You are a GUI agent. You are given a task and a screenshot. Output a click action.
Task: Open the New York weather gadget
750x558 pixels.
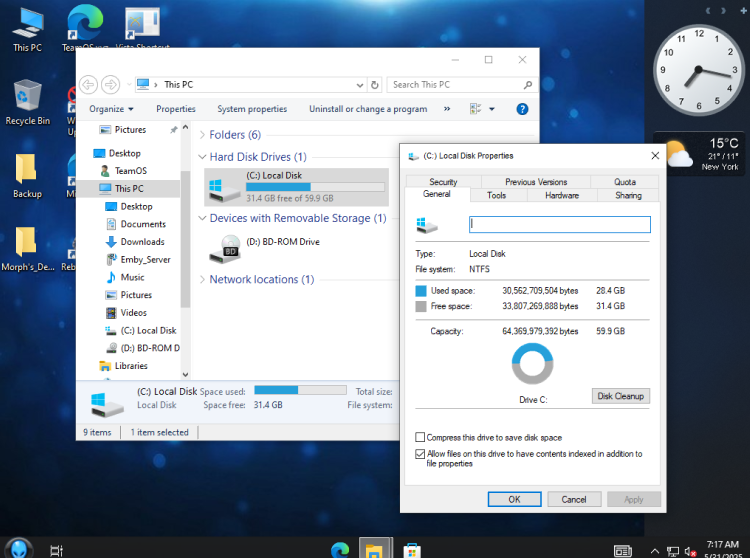tap(699, 154)
